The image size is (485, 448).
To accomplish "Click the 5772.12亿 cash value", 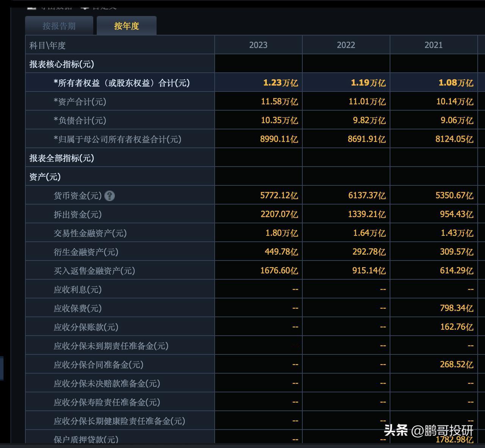I will [279, 196].
